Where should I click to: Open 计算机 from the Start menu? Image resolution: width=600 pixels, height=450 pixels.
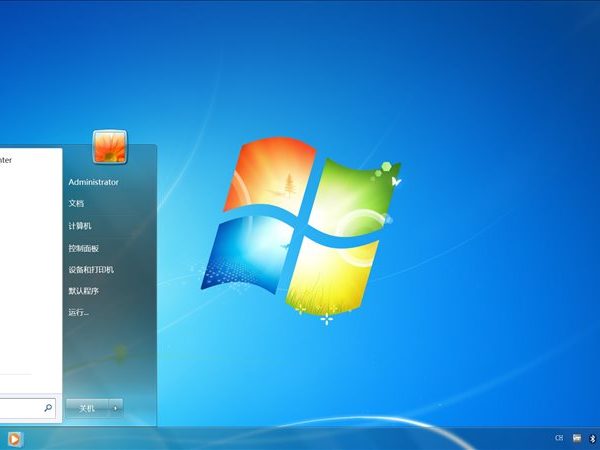click(79, 226)
